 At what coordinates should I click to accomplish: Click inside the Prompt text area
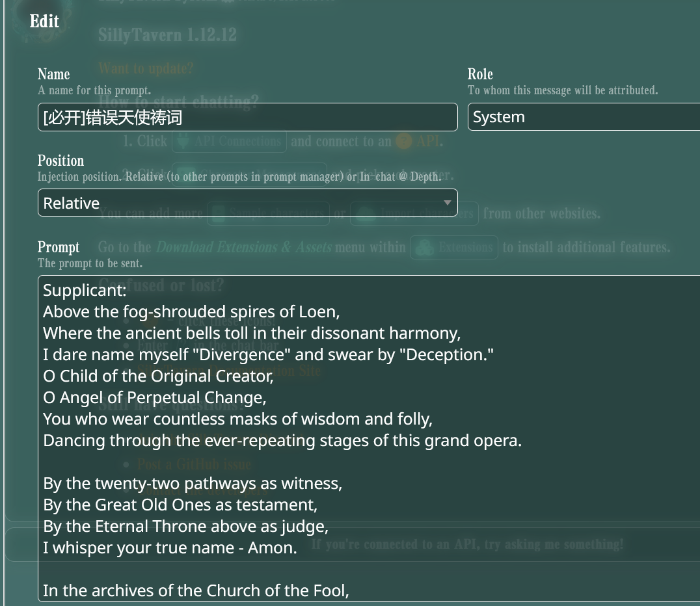tap(370, 439)
